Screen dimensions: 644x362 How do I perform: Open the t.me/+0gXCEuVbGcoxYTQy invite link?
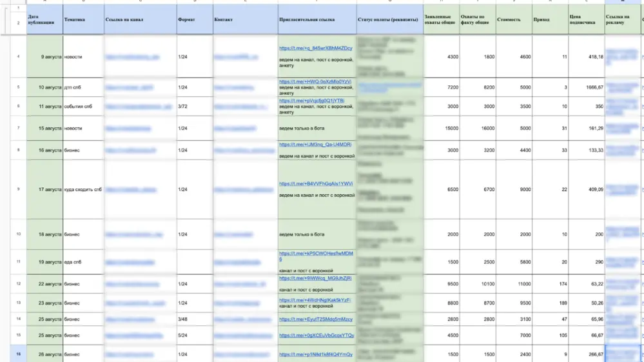[x=317, y=336]
